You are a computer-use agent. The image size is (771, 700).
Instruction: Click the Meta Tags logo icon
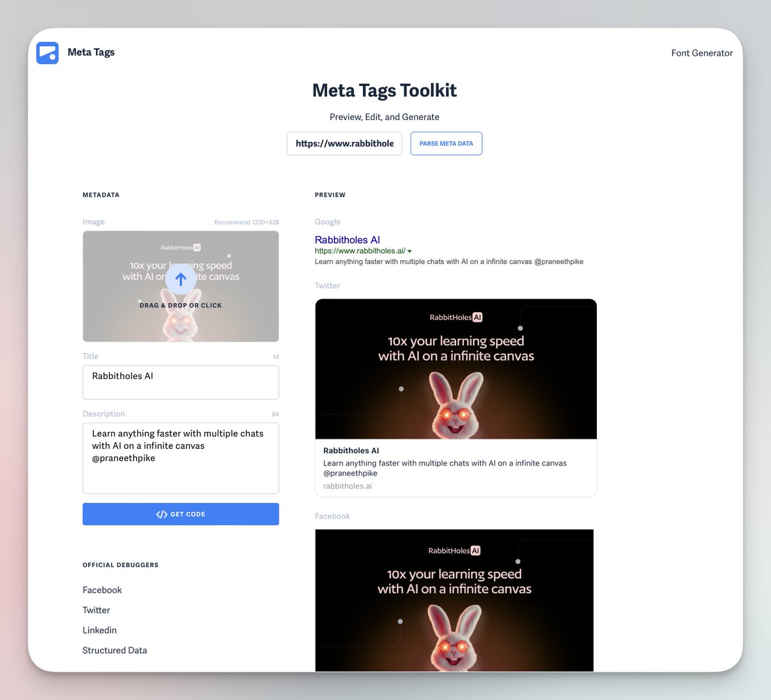(x=48, y=53)
